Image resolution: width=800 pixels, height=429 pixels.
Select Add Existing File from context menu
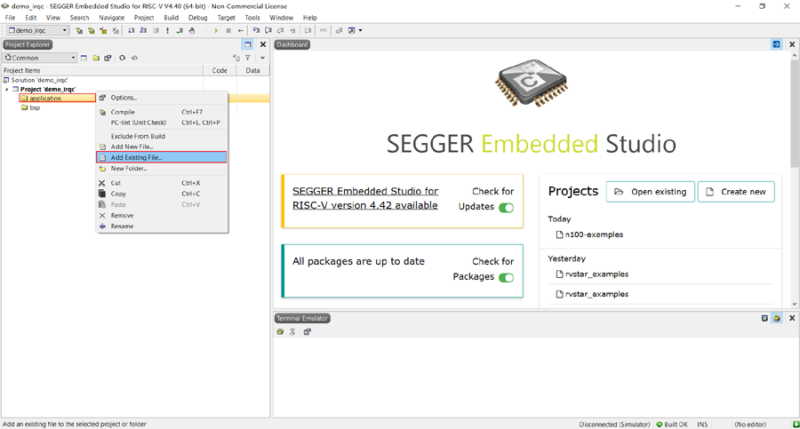point(136,157)
